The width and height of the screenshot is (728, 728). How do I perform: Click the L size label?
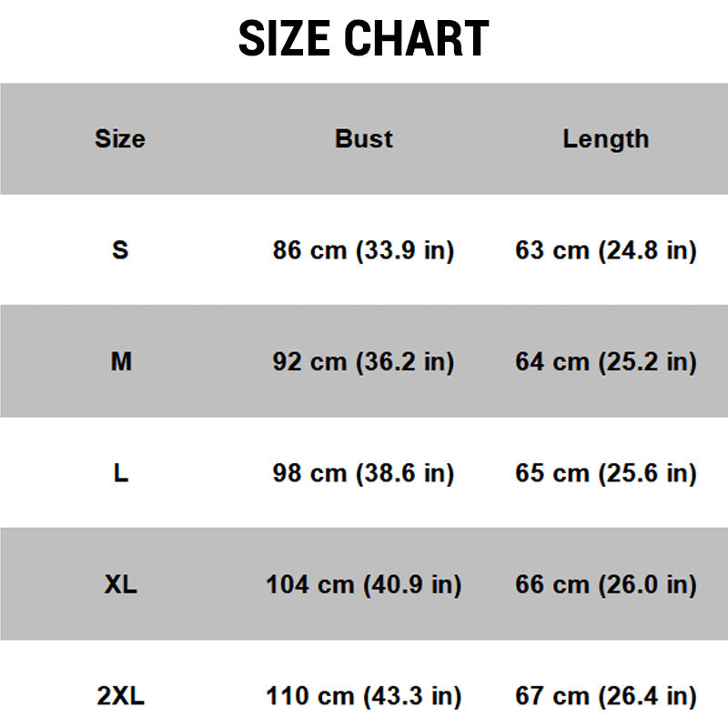120,474
